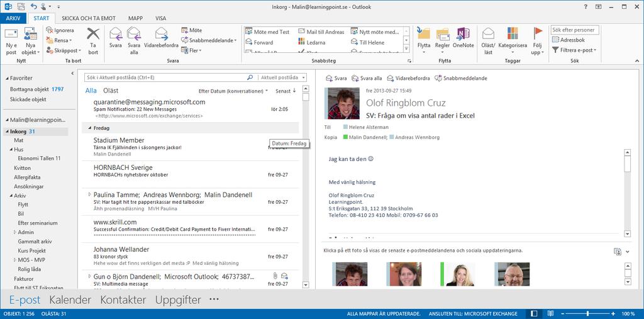Click Vidarebefordra in the reading pane
644x319 pixels.
pos(408,78)
